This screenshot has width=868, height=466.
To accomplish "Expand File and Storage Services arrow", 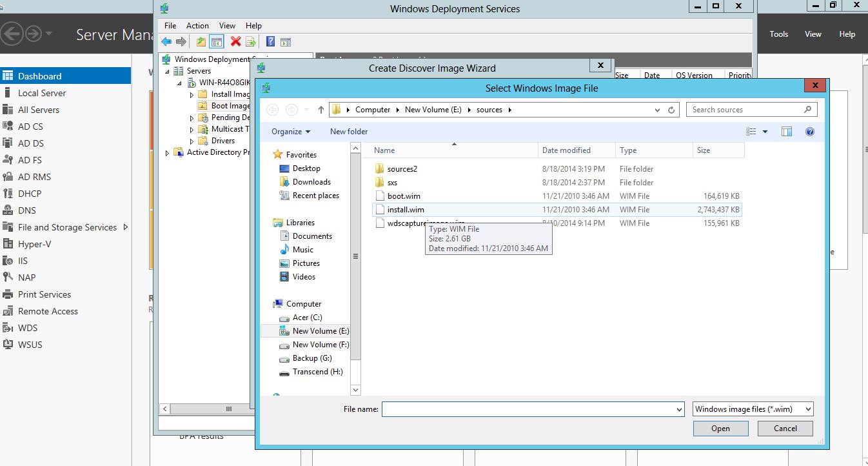I will (126, 227).
